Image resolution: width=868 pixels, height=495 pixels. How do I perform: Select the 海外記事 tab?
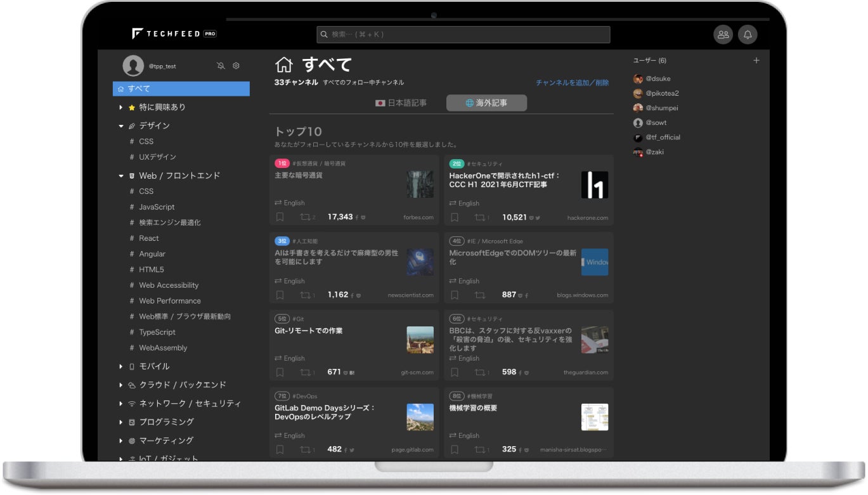tap(486, 103)
